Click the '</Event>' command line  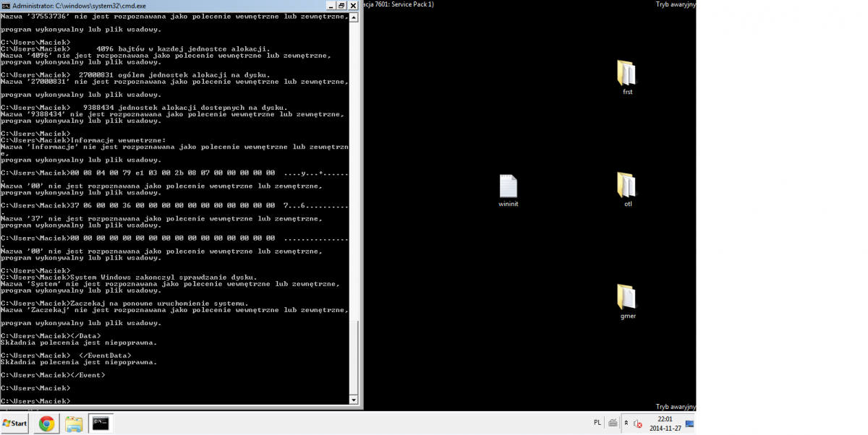pyautogui.click(x=53, y=375)
